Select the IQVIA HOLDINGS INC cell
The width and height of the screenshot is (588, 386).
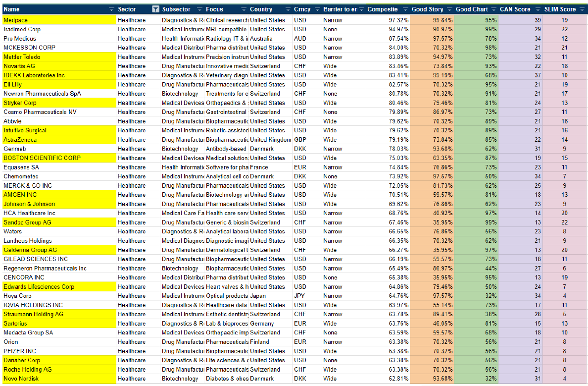(x=59, y=305)
